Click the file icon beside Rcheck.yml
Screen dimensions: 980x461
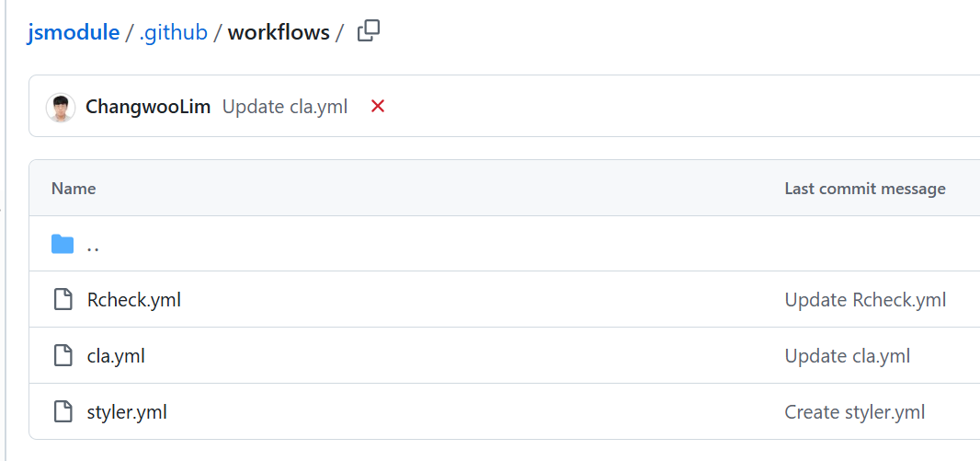[x=63, y=300]
